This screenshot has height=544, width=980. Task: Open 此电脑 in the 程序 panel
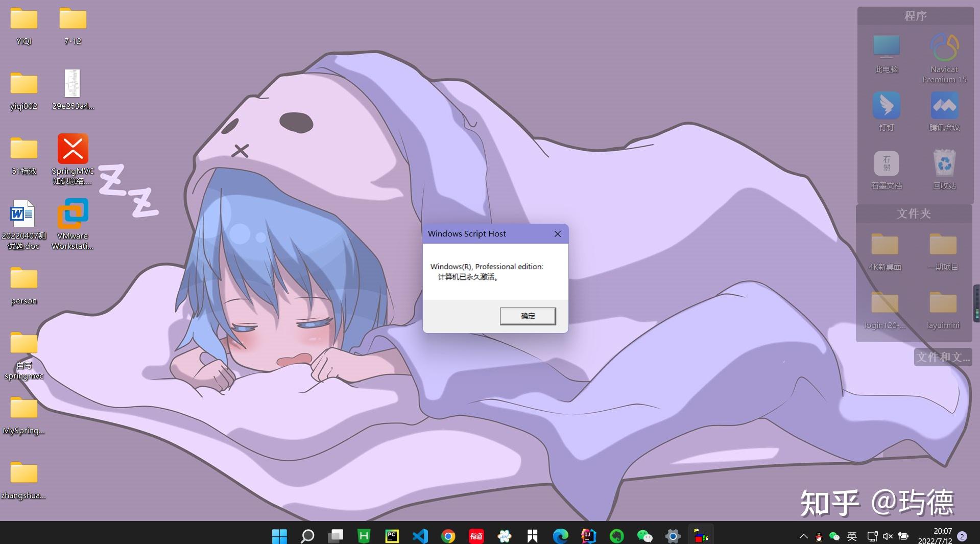coord(886,54)
